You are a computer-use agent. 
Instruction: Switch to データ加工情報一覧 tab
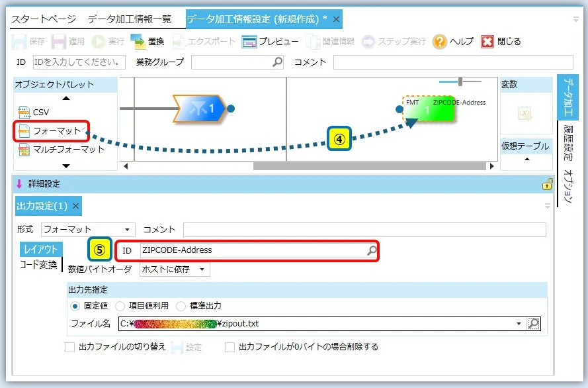(130, 19)
